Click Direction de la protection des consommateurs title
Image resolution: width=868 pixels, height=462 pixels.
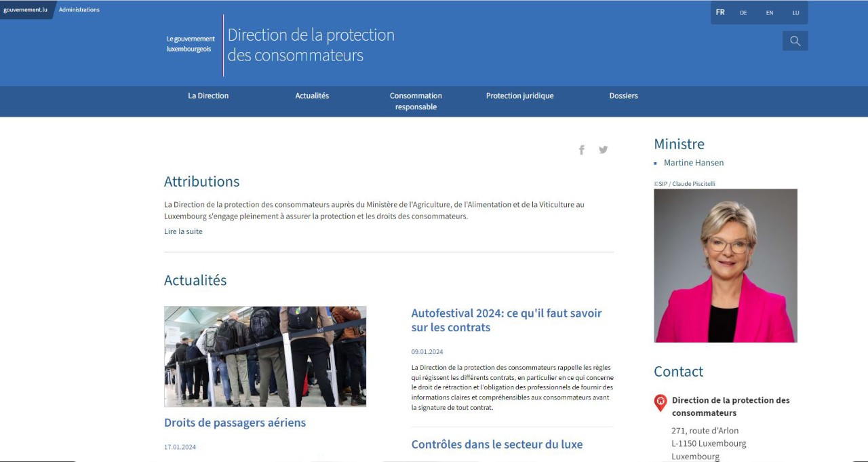pos(311,45)
